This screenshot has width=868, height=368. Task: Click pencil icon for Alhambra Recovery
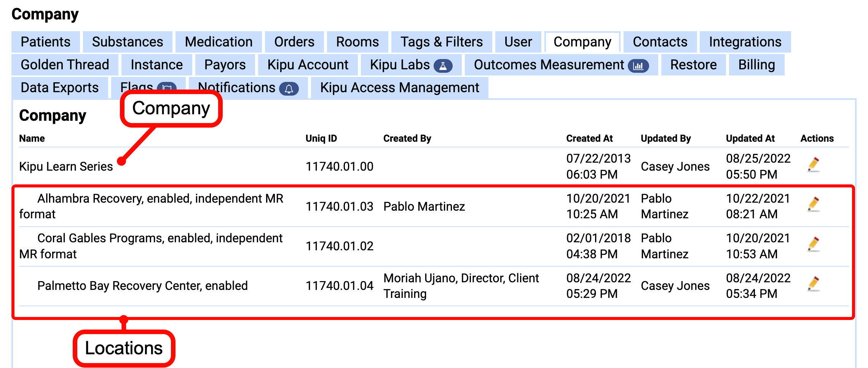tap(814, 205)
